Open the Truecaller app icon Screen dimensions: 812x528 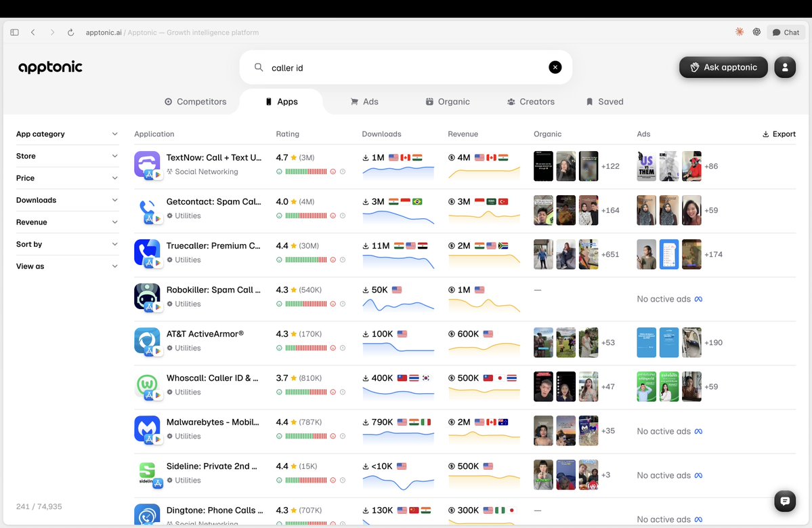pyautogui.click(x=147, y=253)
